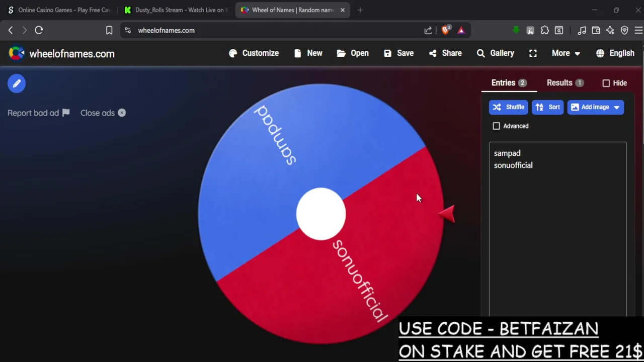The height and width of the screenshot is (362, 644).
Task: Open the Brave Rewards triangle icon
Action: pos(461,30)
